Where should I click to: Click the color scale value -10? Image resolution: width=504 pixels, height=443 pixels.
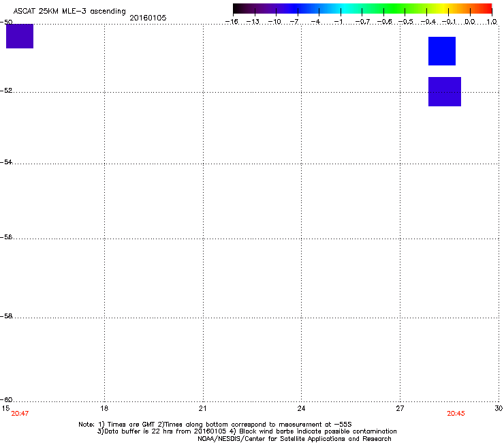tap(275, 22)
